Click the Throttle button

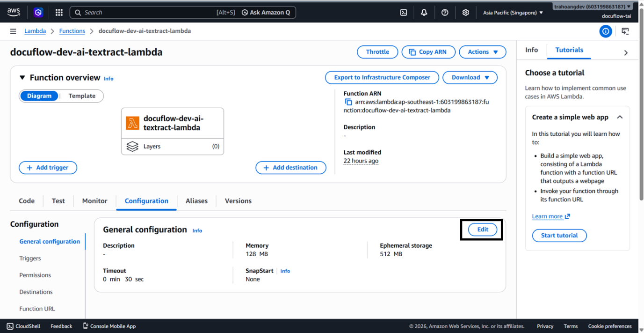(377, 52)
